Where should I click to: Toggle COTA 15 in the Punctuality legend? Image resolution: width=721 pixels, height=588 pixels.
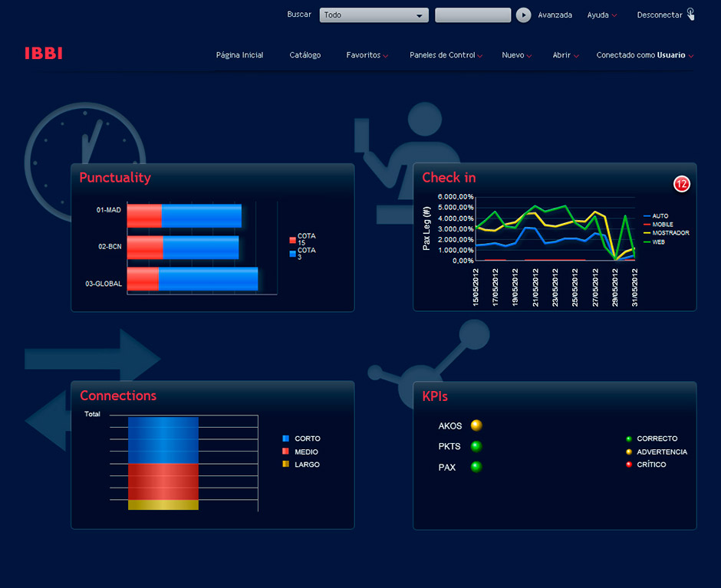[x=298, y=239]
